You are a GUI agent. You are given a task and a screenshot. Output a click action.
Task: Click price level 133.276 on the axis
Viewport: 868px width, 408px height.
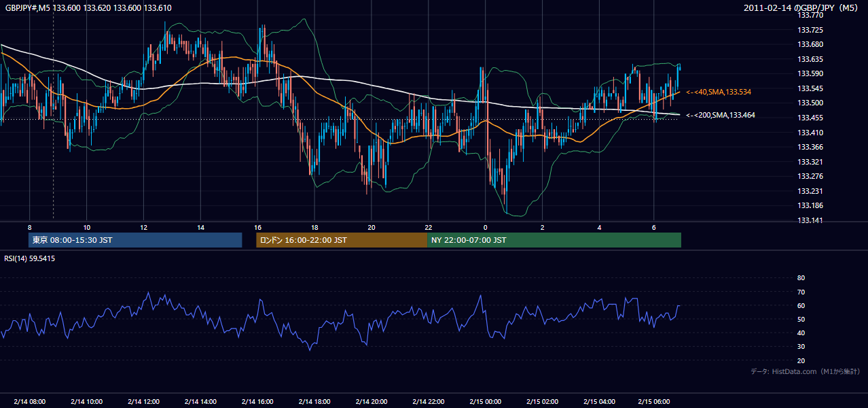810,177
